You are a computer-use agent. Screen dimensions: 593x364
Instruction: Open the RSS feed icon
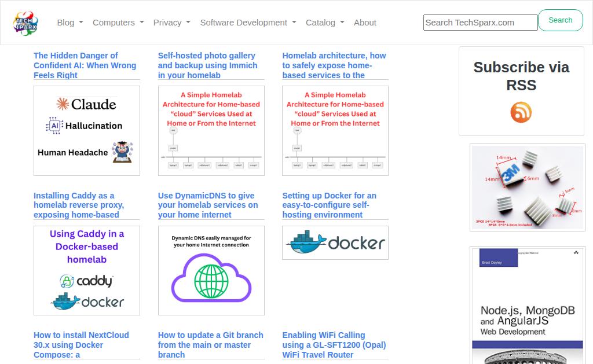pyautogui.click(x=521, y=112)
